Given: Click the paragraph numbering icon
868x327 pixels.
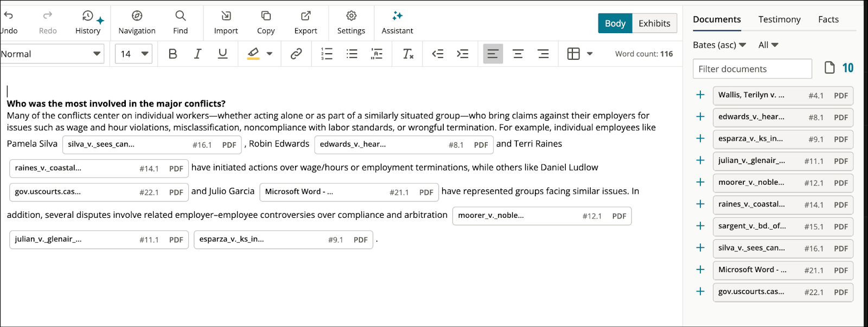Looking at the screenshot, I should 377,54.
